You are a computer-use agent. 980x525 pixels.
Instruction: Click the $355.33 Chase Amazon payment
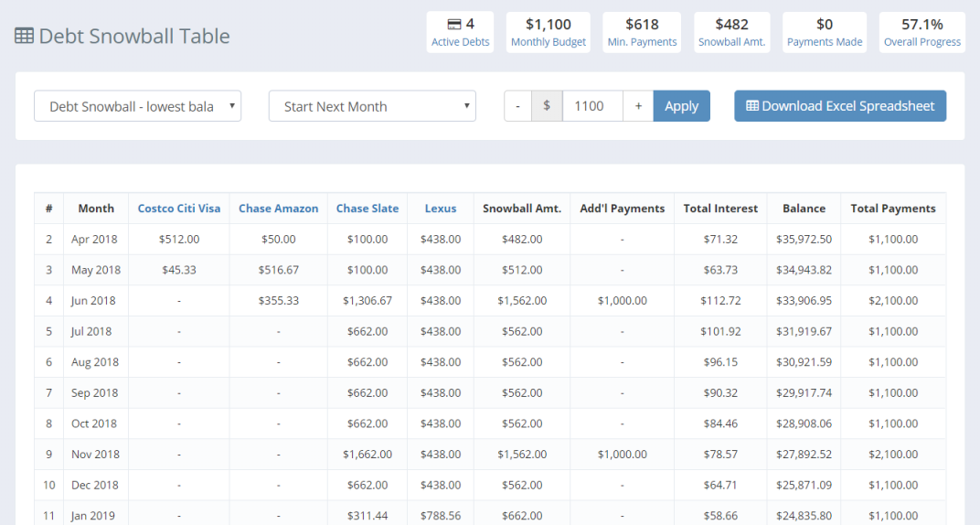coord(279,301)
